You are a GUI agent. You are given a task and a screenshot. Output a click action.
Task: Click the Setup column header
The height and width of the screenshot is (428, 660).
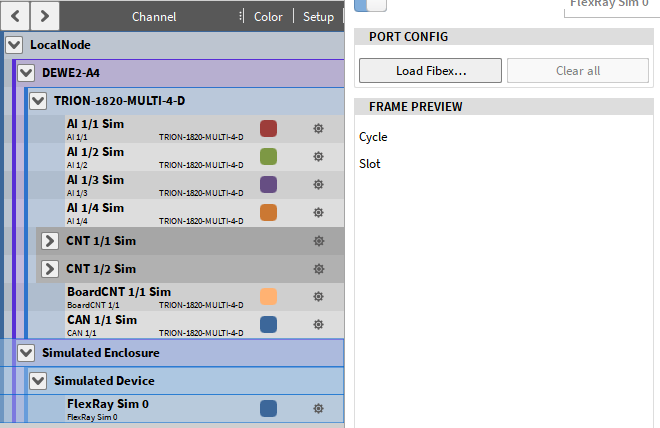[318, 17]
